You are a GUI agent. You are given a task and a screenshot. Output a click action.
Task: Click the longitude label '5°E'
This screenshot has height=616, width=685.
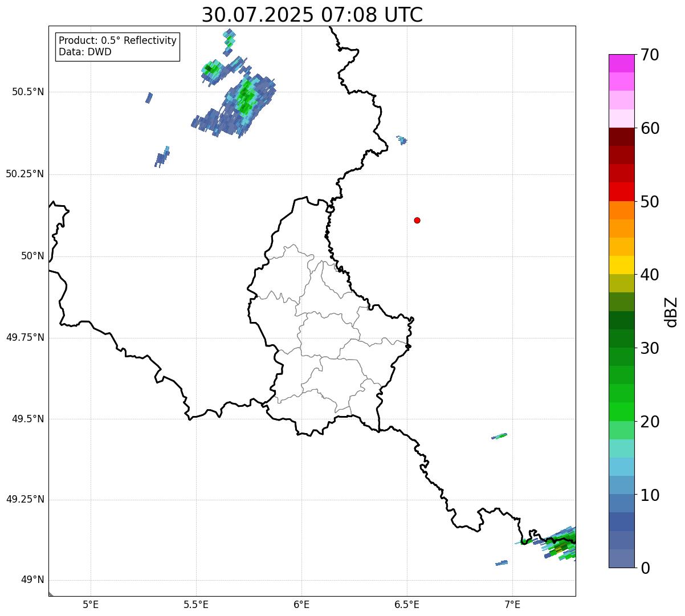91,604
